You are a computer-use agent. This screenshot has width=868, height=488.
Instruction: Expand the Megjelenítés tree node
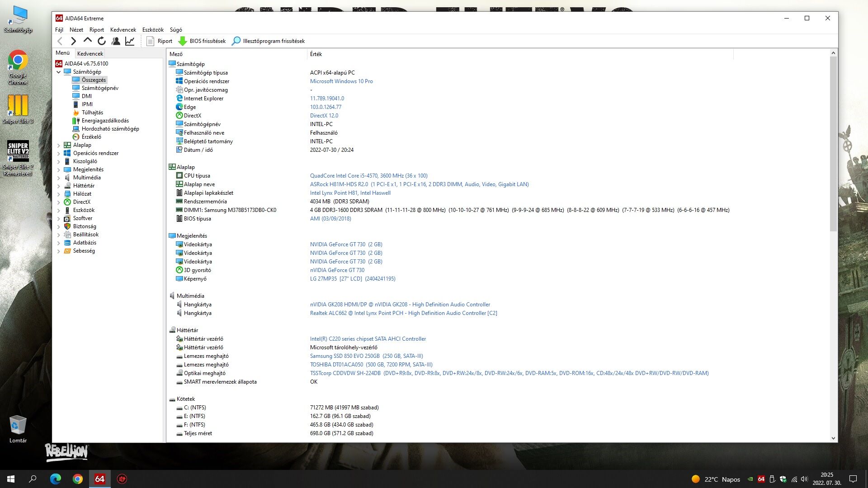pyautogui.click(x=58, y=170)
